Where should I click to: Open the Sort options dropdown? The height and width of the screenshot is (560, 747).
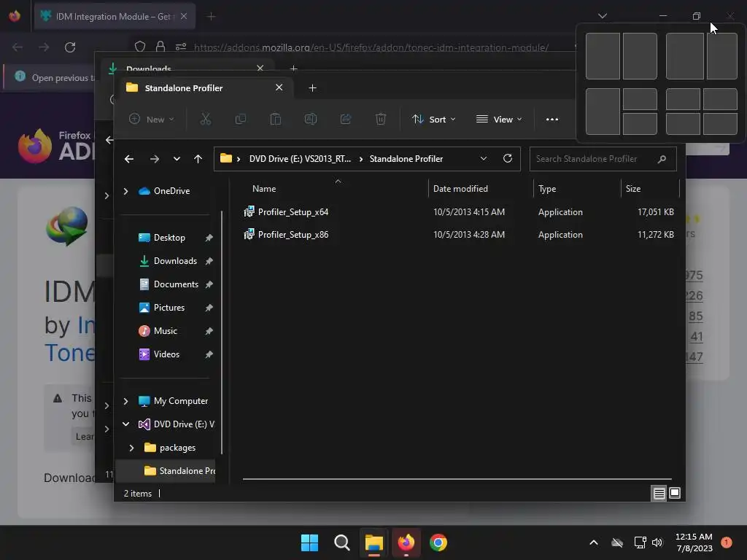click(433, 119)
